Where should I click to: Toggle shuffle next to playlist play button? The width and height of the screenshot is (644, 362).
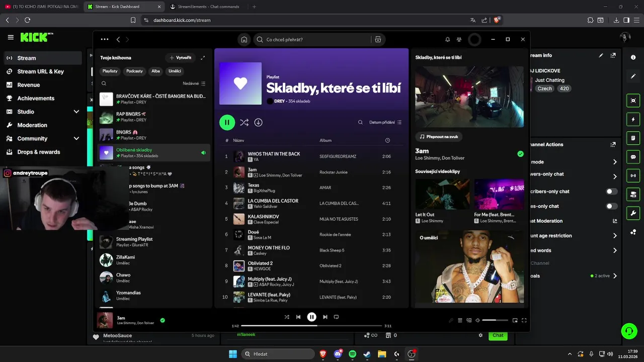point(244,122)
